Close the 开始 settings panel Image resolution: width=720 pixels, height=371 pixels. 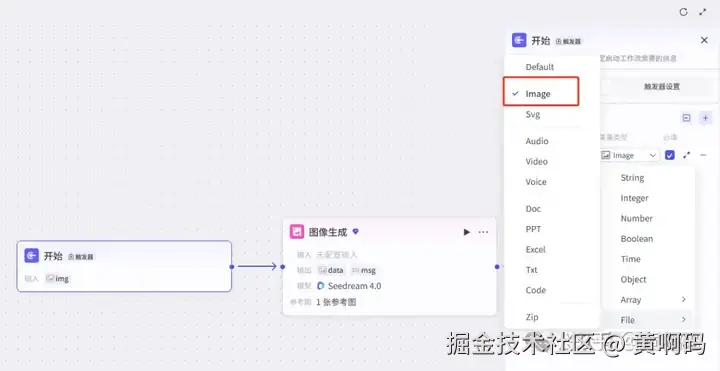[704, 40]
